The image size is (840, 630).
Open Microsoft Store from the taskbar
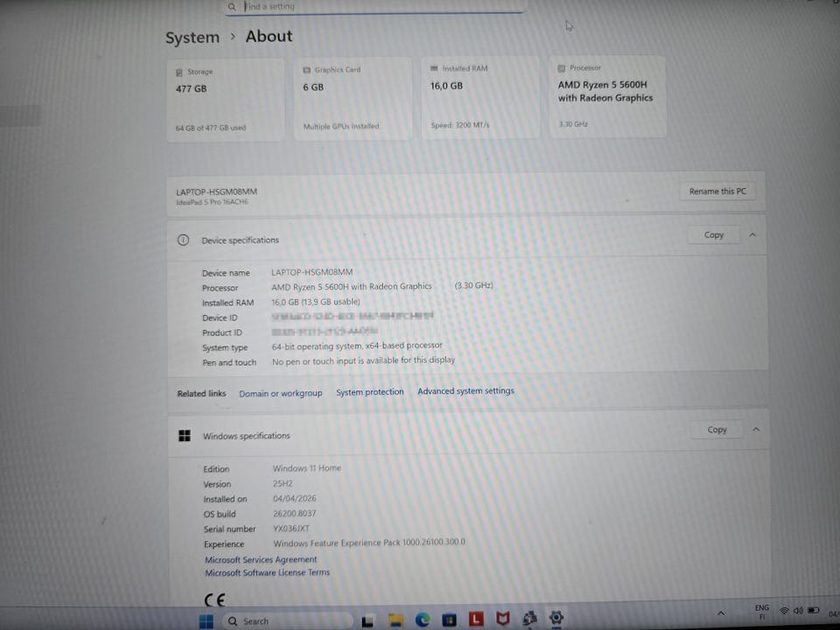(449, 619)
